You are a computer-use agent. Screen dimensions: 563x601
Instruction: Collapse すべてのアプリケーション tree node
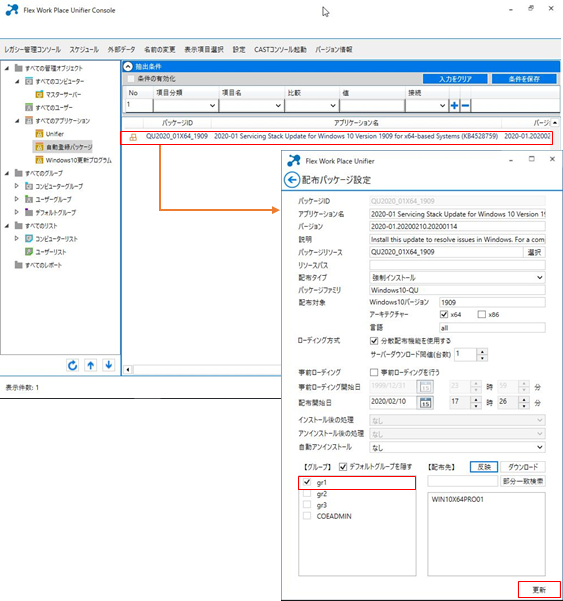[x=17, y=121]
